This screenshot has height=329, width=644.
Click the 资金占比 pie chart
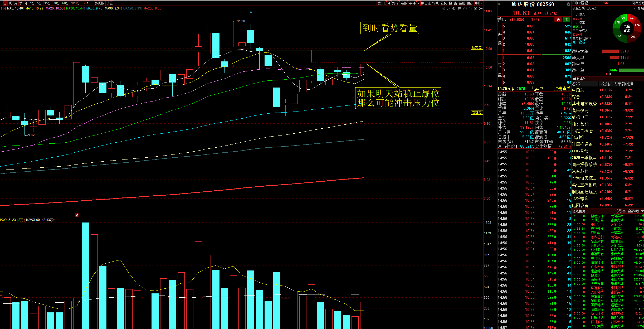tap(627, 28)
